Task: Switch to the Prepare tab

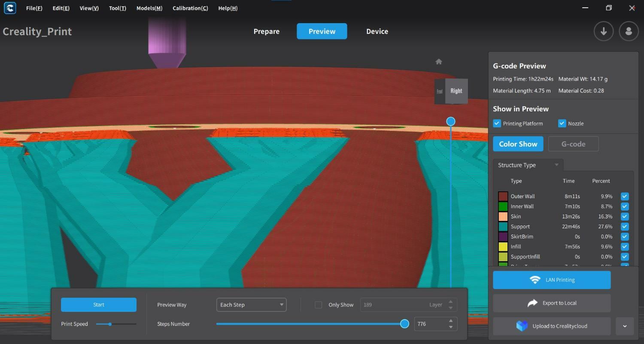Action: coord(267,31)
